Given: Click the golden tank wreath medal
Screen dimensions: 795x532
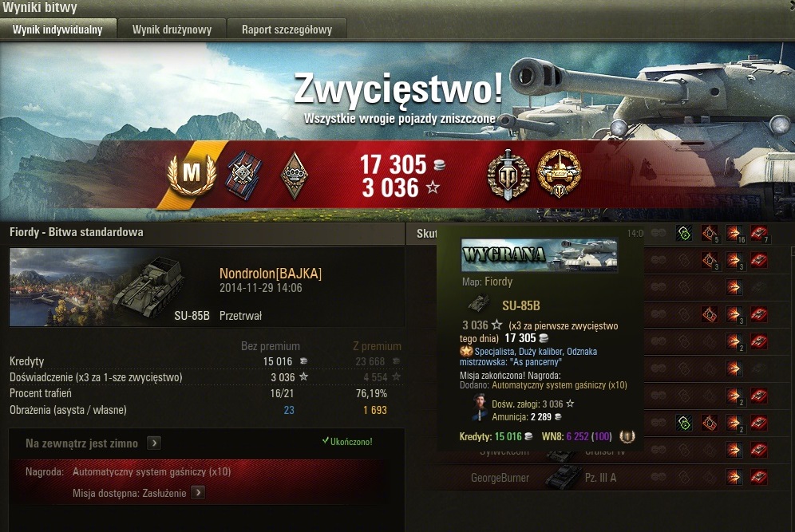Looking at the screenshot, I should (559, 174).
